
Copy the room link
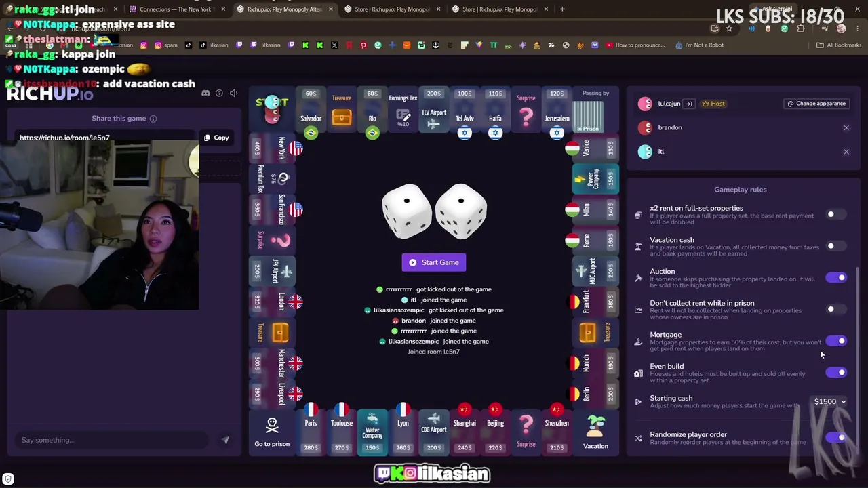point(217,138)
